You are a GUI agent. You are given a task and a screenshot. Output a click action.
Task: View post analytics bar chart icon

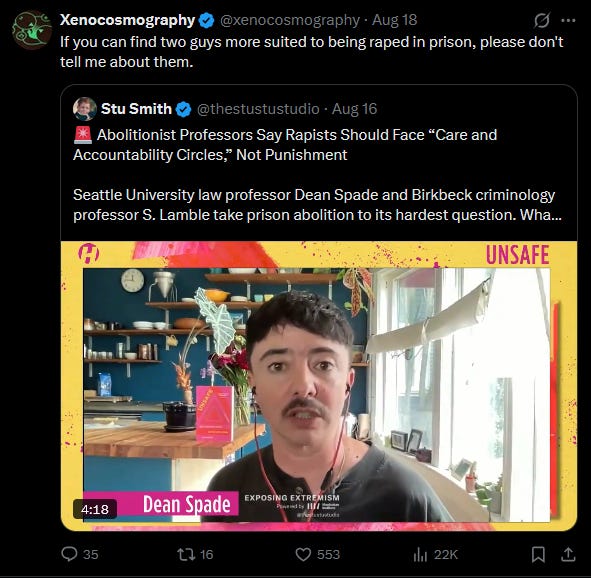click(x=420, y=554)
